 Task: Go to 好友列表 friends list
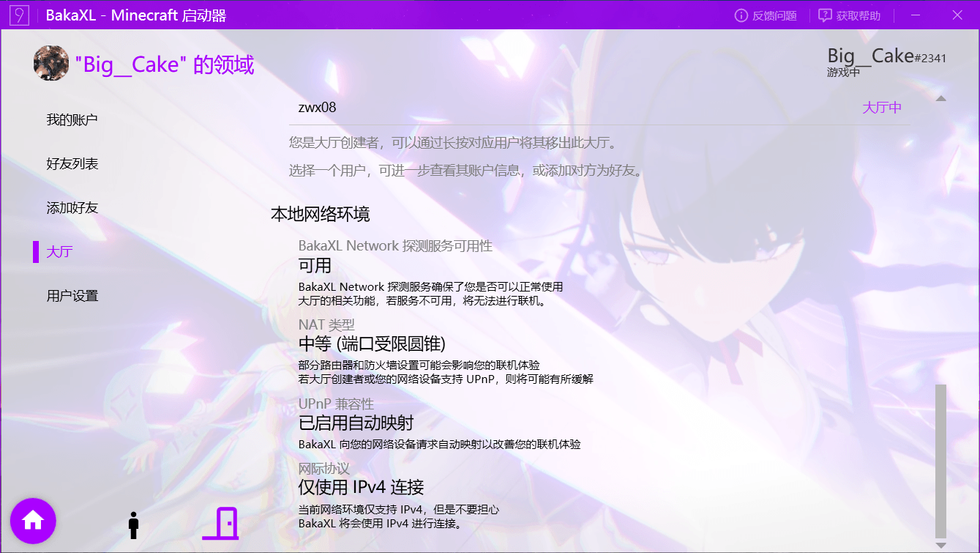tap(72, 164)
